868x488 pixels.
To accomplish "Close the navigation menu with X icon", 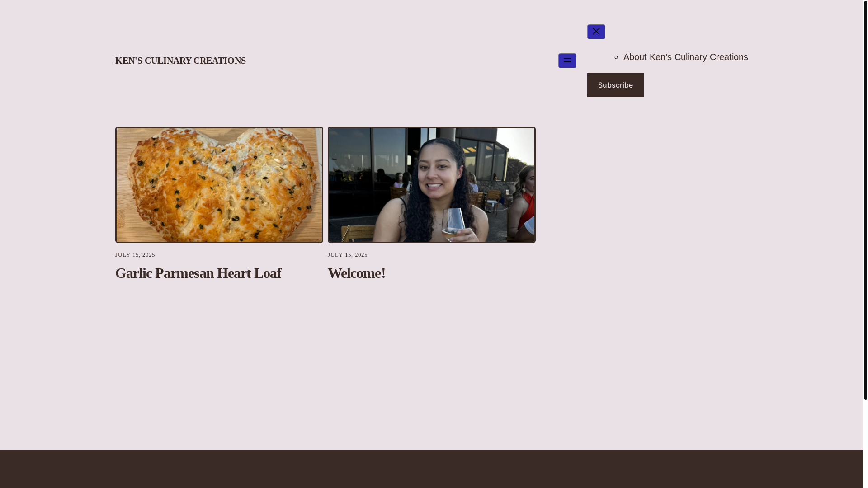I will [x=596, y=32].
